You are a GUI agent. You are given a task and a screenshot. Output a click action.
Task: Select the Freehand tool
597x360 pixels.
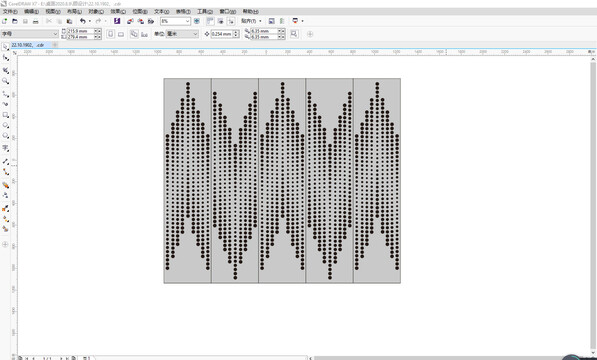[5, 94]
